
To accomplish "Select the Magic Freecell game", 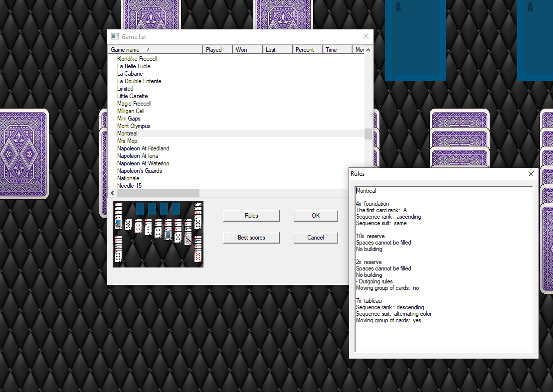I will pyautogui.click(x=134, y=103).
